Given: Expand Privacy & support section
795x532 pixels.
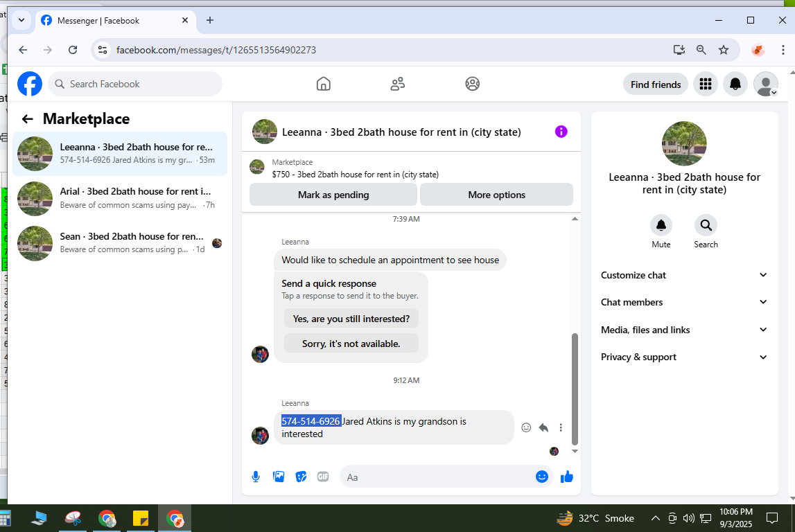Looking at the screenshot, I should (684, 357).
